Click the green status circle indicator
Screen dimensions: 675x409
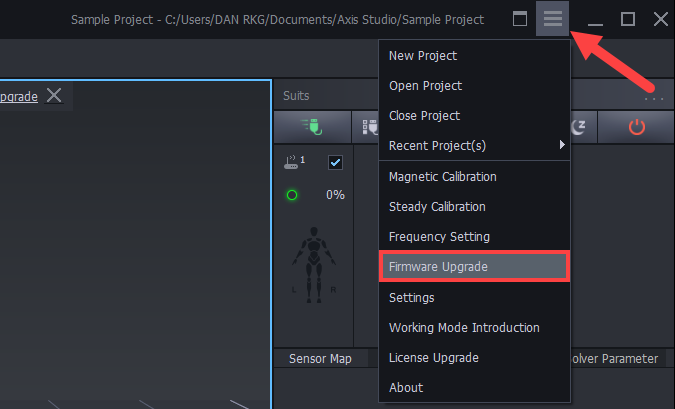click(x=292, y=195)
